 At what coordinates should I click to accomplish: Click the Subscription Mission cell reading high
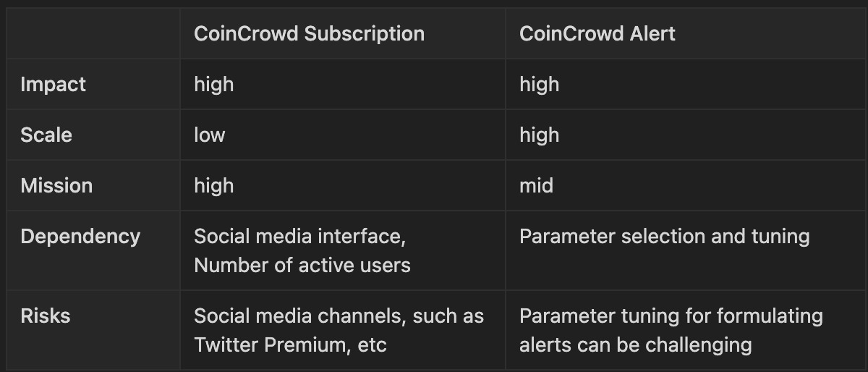tap(214, 186)
